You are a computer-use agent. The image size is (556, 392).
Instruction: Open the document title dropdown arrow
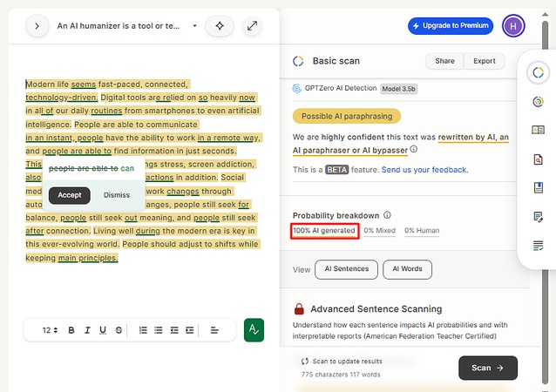pos(194,26)
